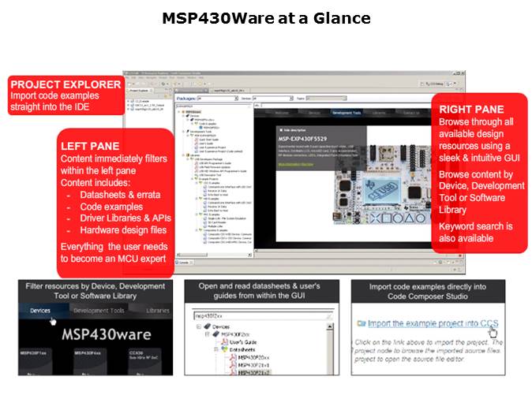Collapse the Datasheets folder node
The width and height of the screenshot is (532, 399).
[216, 349]
